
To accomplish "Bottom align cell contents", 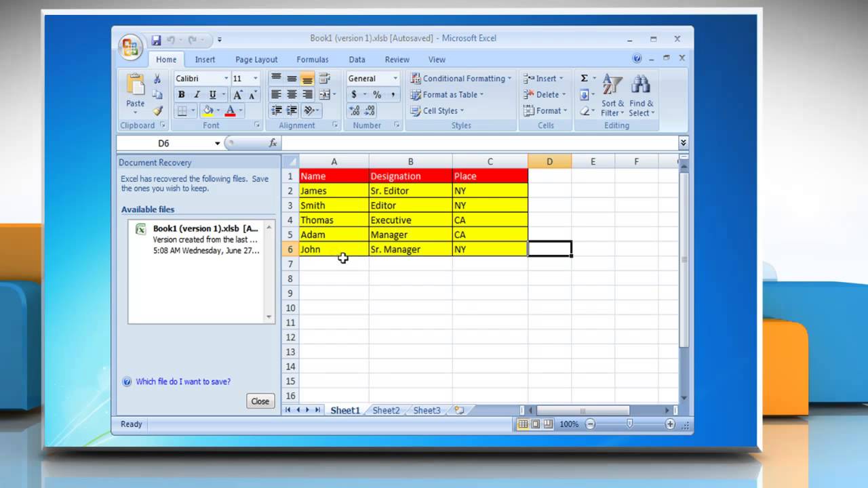I will pos(307,79).
